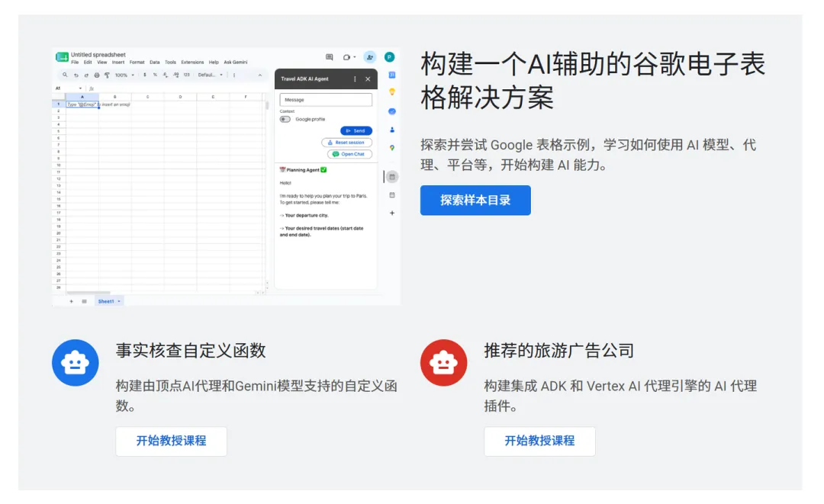Select the Paint format roller tool

coord(107,75)
